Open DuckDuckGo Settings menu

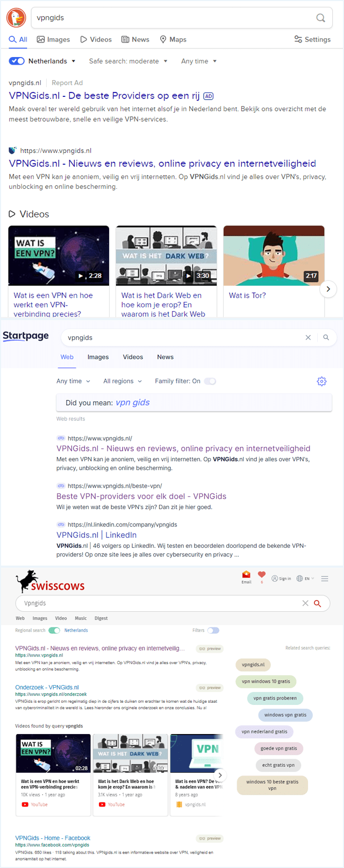point(312,39)
